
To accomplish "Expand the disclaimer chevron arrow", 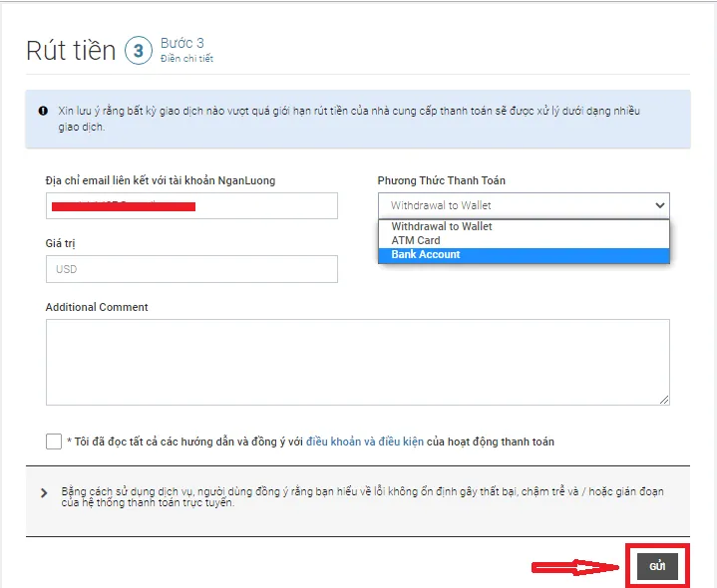I will pyautogui.click(x=44, y=493).
